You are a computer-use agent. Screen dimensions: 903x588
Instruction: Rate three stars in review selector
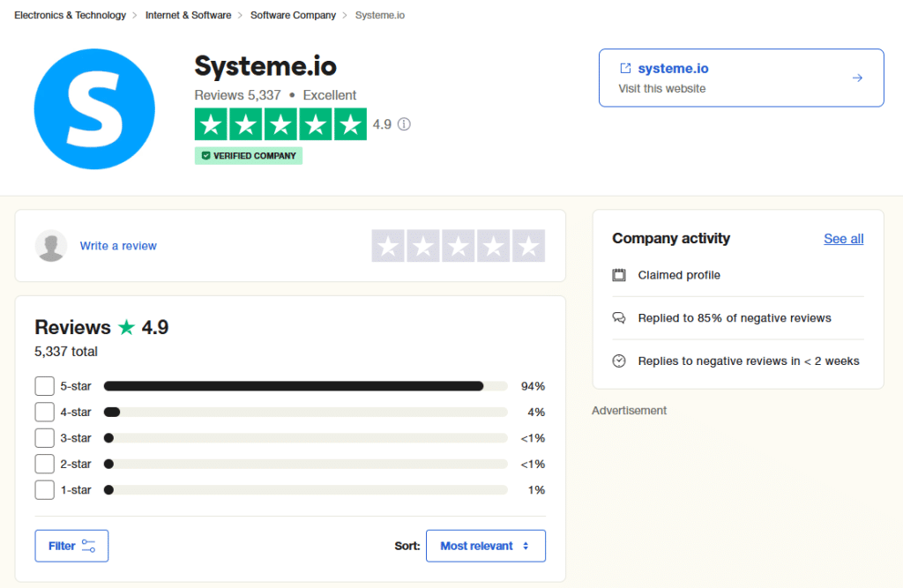coord(459,246)
